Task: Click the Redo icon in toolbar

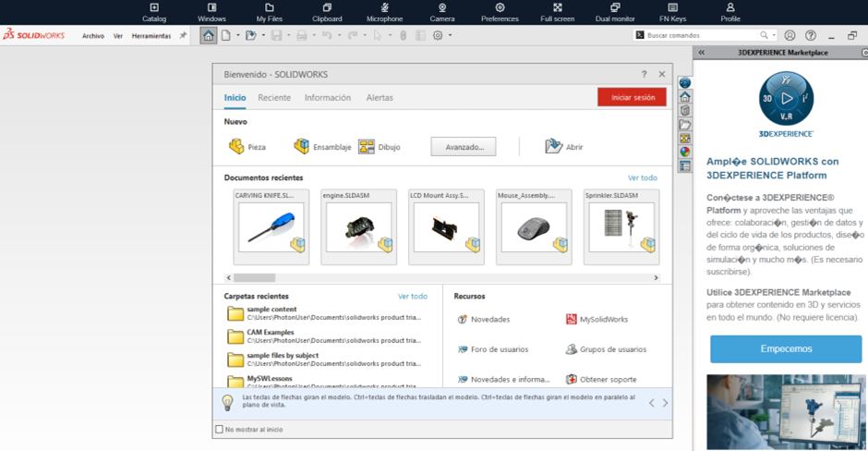Action: [352, 35]
